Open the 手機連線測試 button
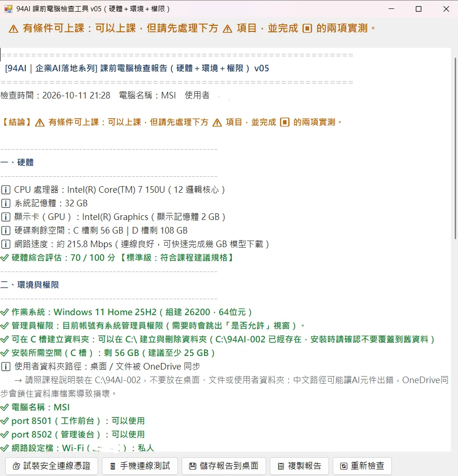The width and height of the screenshot is (458, 476). click(x=140, y=466)
